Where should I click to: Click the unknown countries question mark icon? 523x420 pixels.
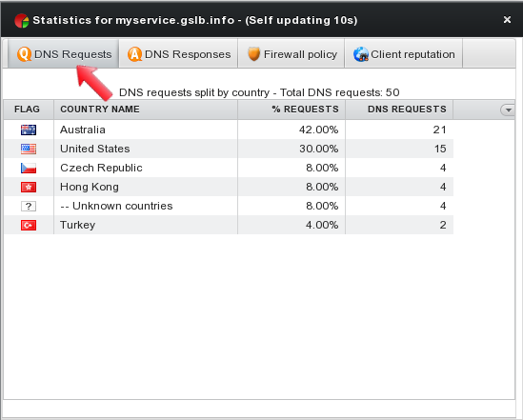(x=29, y=206)
